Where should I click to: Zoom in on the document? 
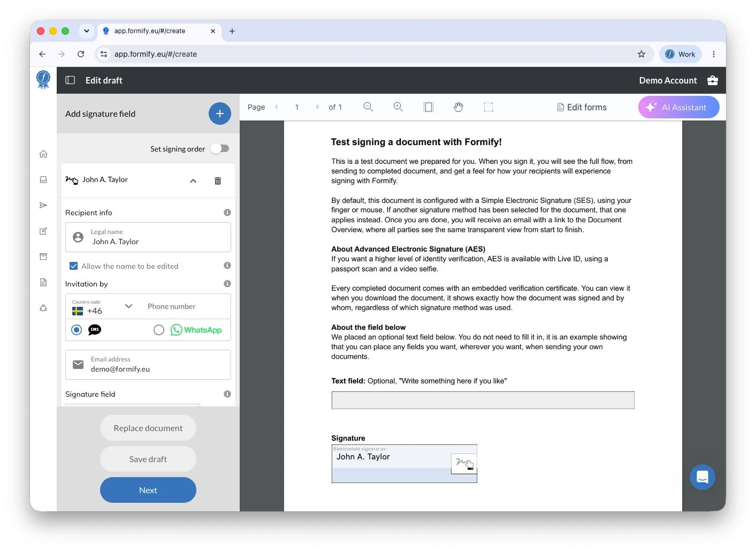click(398, 107)
